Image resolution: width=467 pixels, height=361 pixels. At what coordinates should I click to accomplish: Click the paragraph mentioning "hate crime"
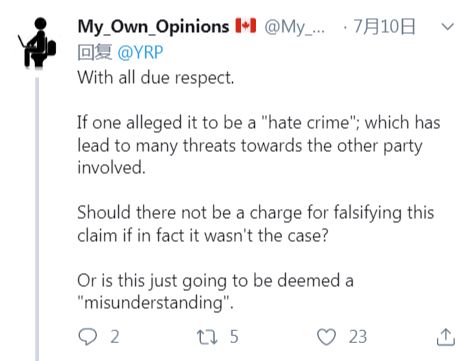(259, 145)
